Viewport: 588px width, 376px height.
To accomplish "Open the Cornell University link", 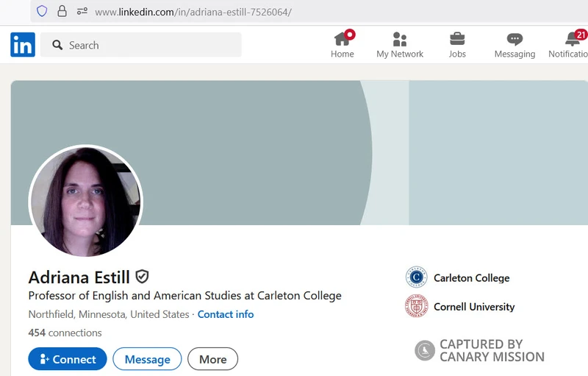I will coord(474,307).
